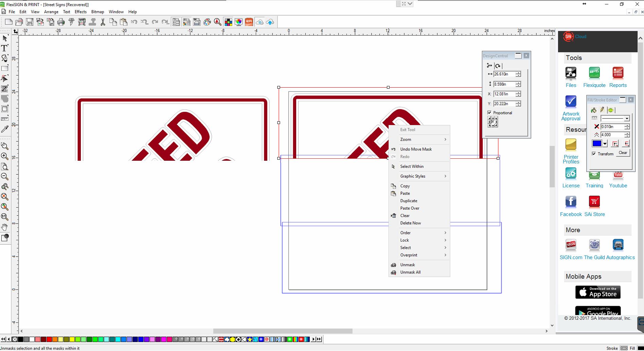Screen dimensions: 644x351
Task: Pick yellow swatch in bottom color palette
Action: click(72, 339)
